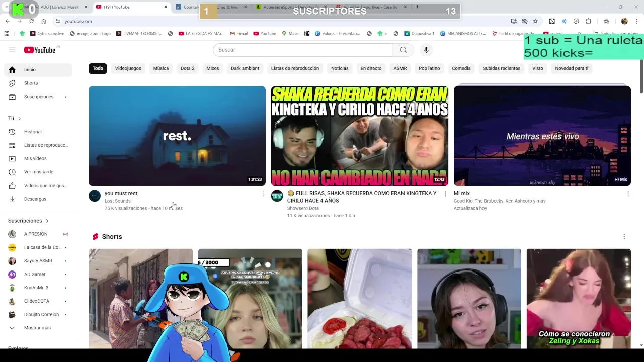Open the Zeling y Xokas short
644x362 pixels.
[579, 299]
